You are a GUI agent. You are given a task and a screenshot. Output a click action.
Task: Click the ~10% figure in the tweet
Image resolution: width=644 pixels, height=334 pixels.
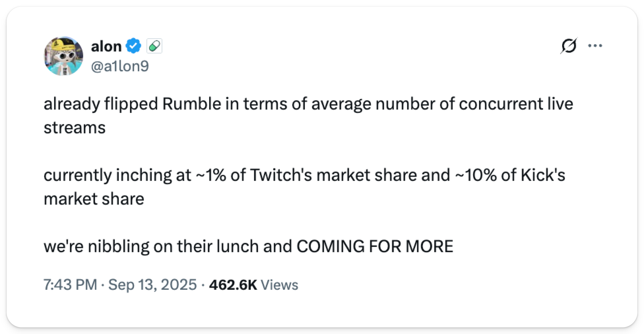point(476,175)
